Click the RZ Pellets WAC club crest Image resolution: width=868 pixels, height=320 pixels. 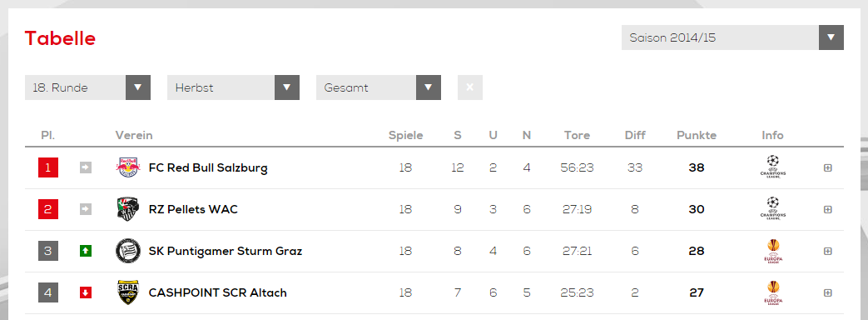click(x=128, y=209)
